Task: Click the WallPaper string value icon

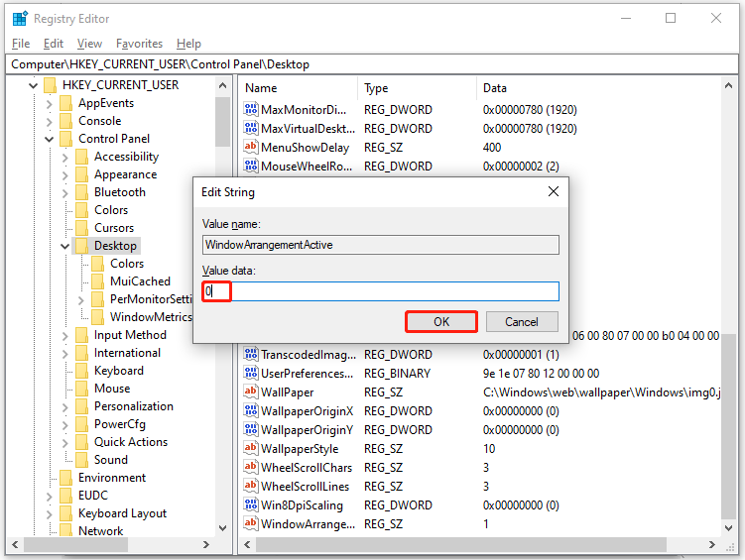Action: pyautogui.click(x=251, y=392)
